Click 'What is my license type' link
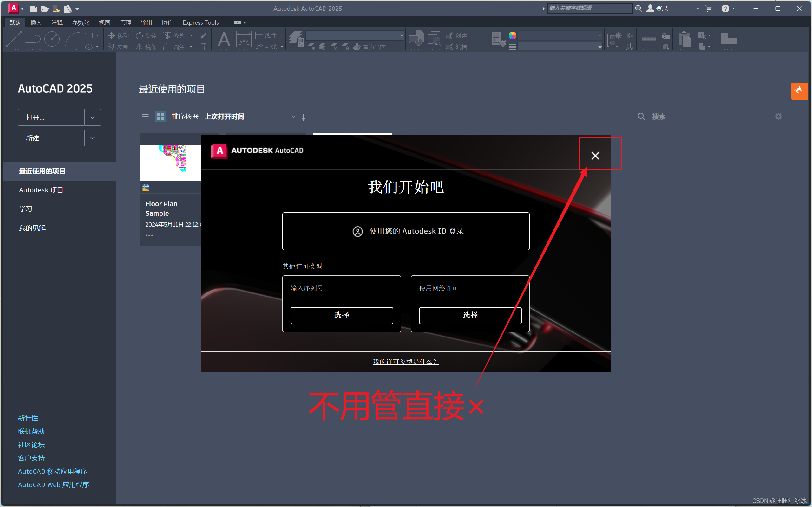The height and width of the screenshot is (507, 812). (405, 362)
